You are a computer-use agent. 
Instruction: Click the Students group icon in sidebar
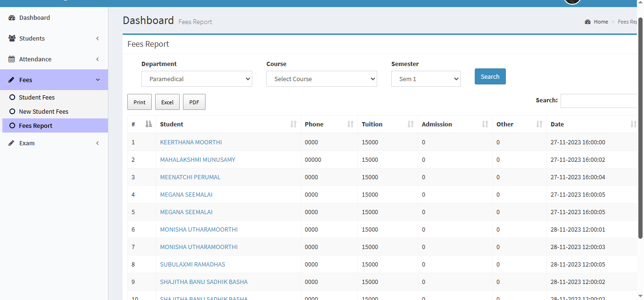tap(12, 39)
